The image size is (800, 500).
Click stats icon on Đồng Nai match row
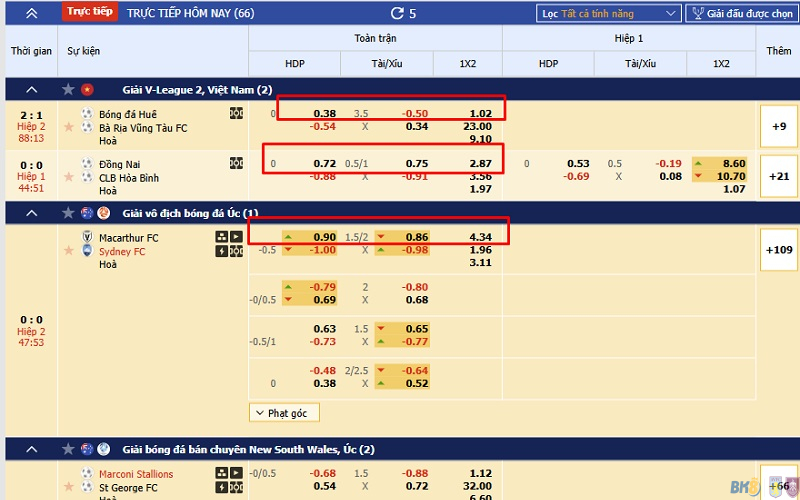[236, 163]
